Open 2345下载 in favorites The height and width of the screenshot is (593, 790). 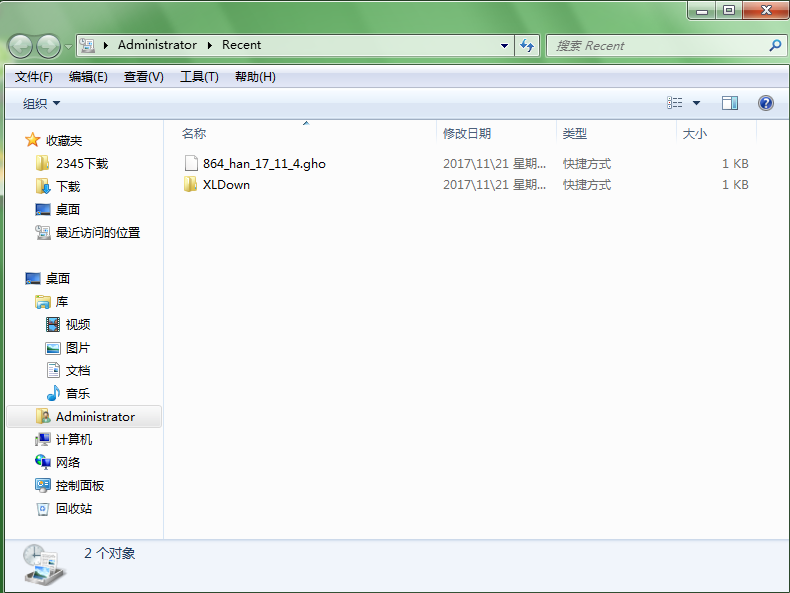click(81, 163)
